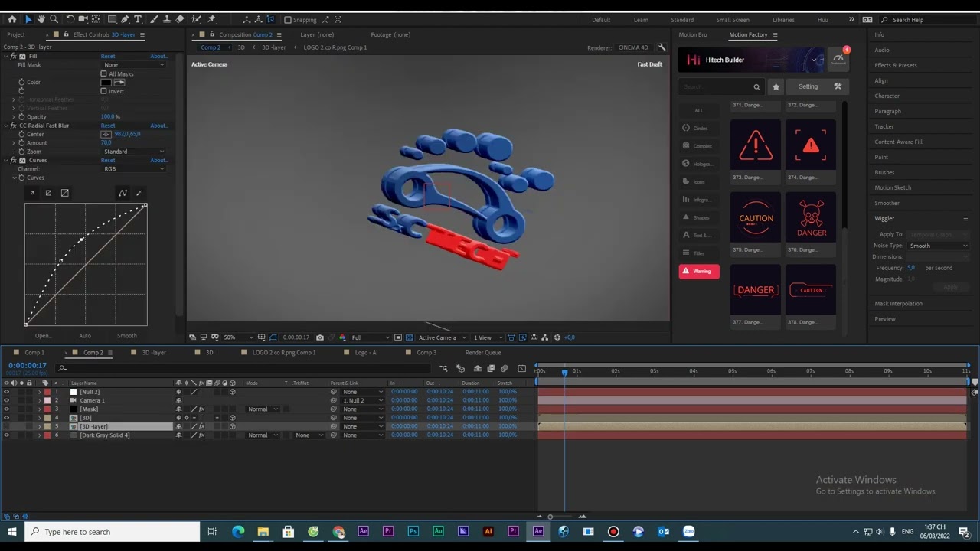Screen dimensions: 980x551
Task: Open the Channel RGB dropdown
Action: 134,168
